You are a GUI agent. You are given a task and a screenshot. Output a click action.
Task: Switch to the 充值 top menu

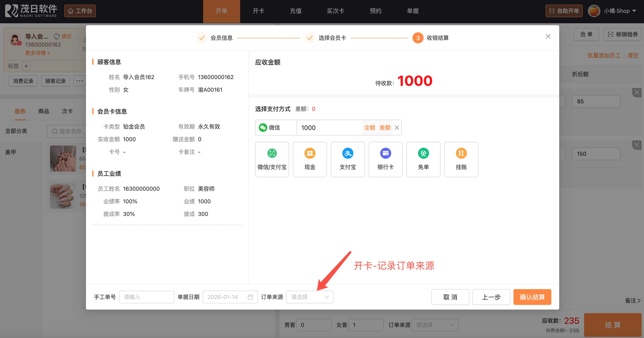(296, 11)
